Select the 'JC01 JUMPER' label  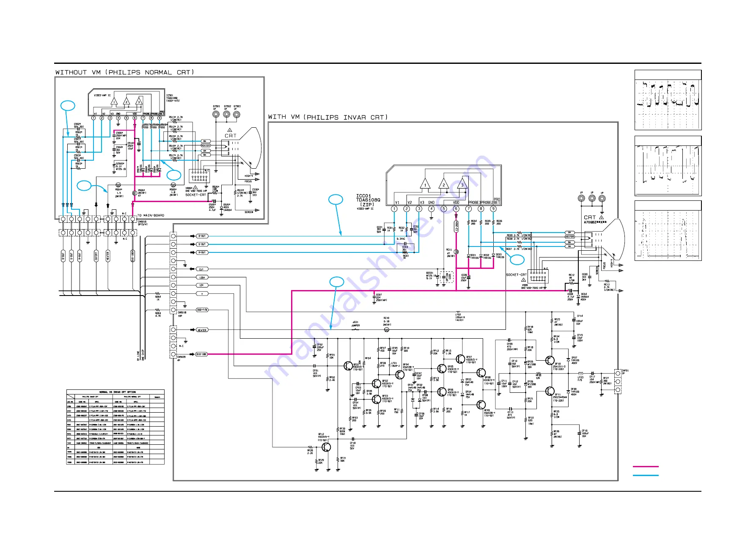tap(356, 323)
